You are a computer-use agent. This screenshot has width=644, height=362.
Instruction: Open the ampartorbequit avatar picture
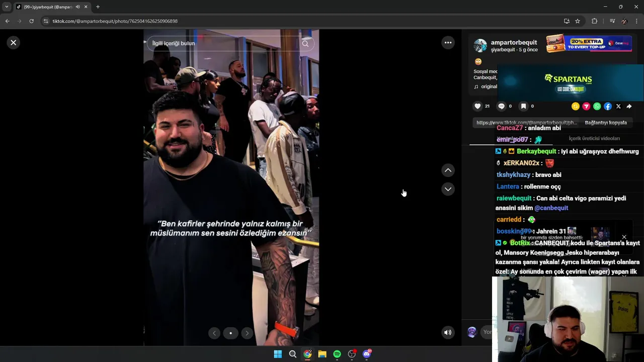coord(480,46)
